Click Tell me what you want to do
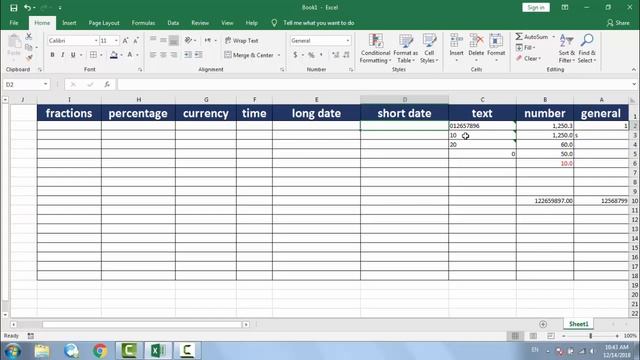 pos(319,23)
